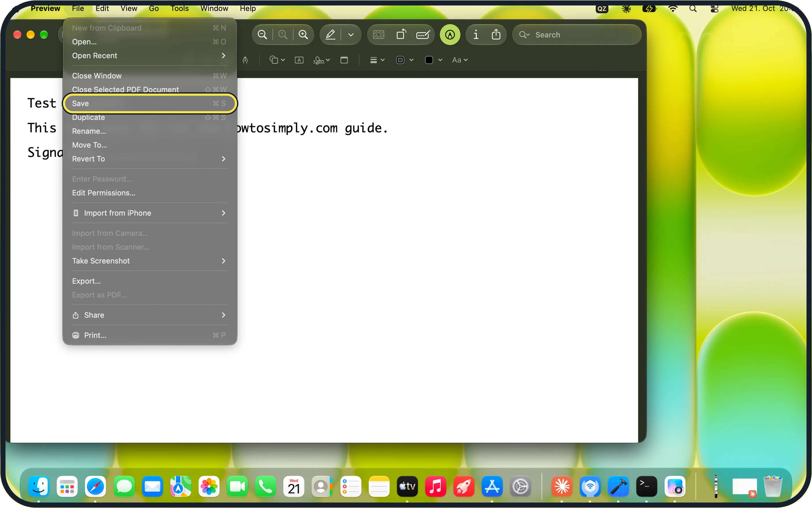Click the battery charging status icon
The width and height of the screenshot is (812, 508).
[649, 9]
